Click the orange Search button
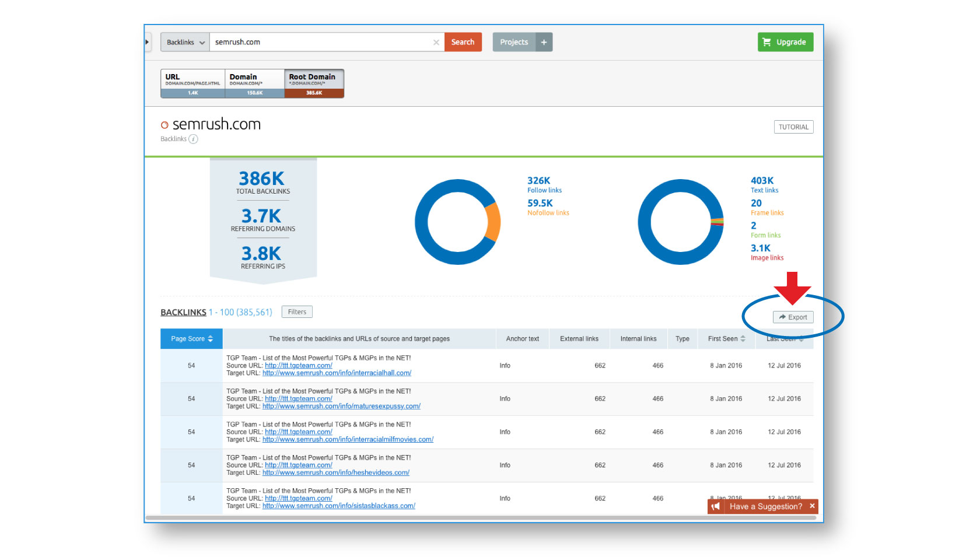The image size is (980, 560). click(463, 42)
